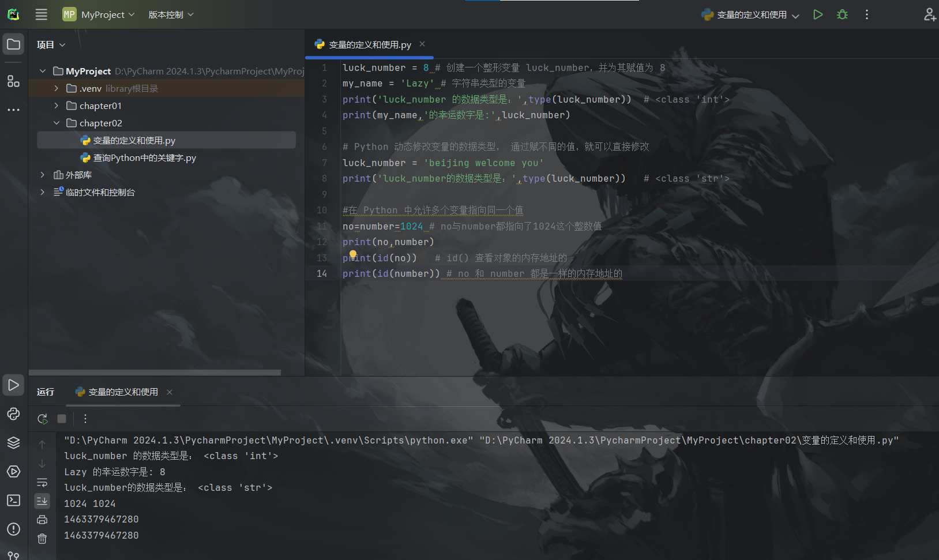Click print(id(number)) on line 14
The height and width of the screenshot is (560, 939).
[391, 273]
